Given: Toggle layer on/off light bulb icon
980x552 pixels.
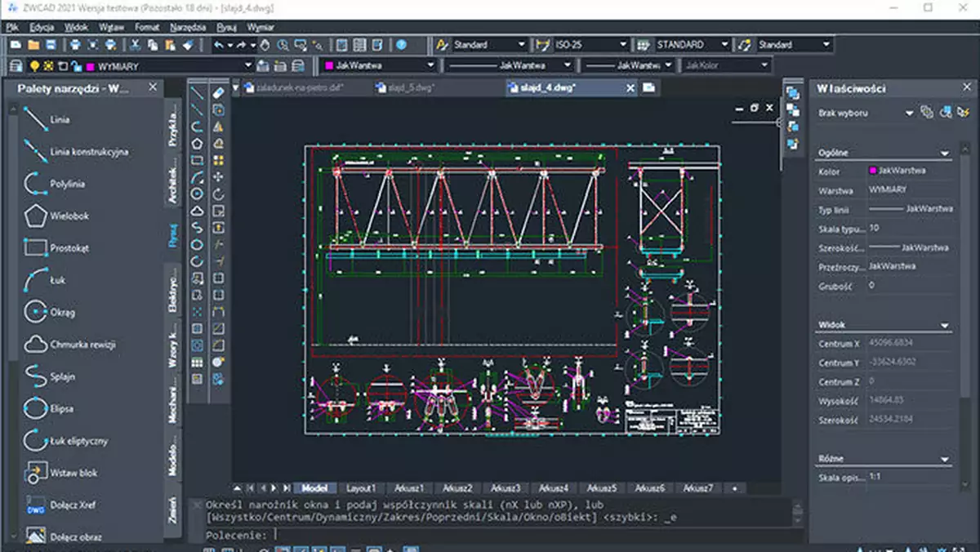Looking at the screenshot, I should [x=34, y=65].
